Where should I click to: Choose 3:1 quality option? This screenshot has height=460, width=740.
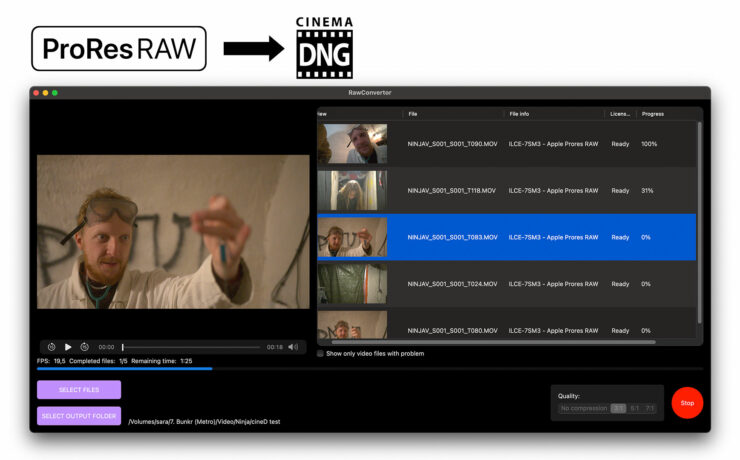click(x=618, y=408)
